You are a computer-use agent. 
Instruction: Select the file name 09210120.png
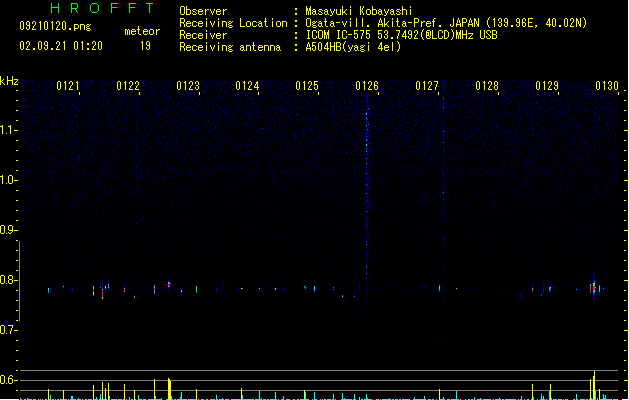[55, 26]
